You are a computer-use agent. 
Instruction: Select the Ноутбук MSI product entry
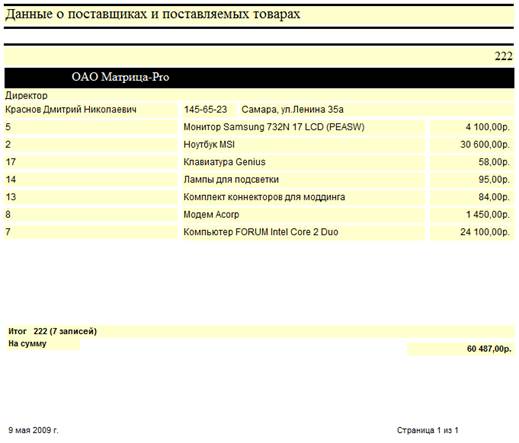pyautogui.click(x=209, y=145)
